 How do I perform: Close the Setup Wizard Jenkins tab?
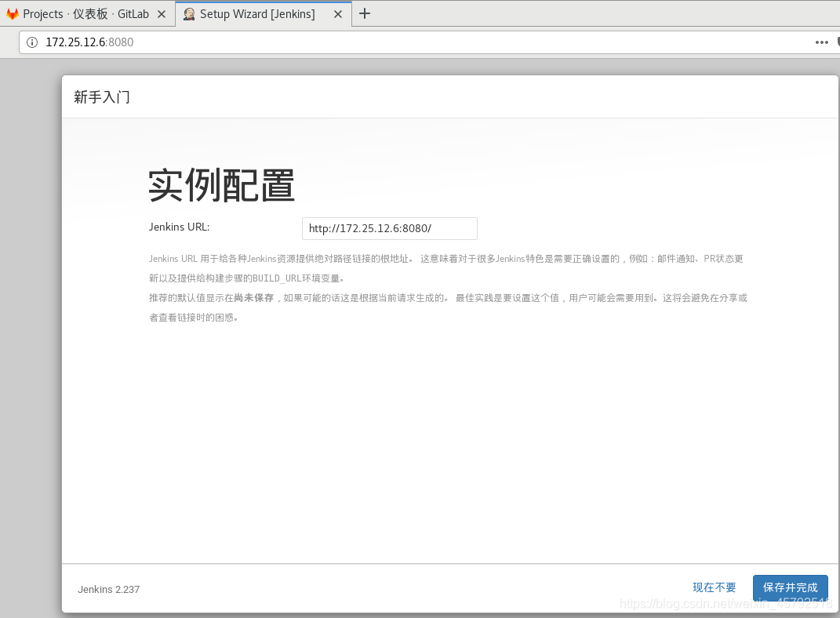[x=338, y=14]
